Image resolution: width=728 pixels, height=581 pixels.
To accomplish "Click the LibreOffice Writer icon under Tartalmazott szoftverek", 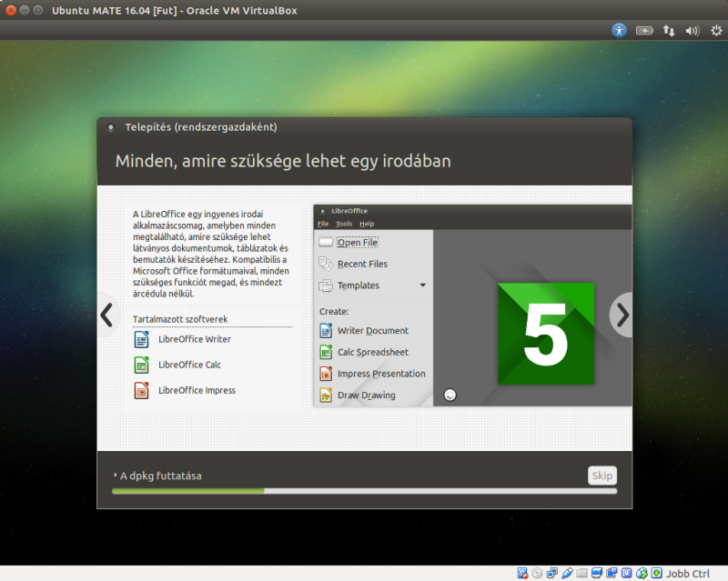I will pos(142,339).
